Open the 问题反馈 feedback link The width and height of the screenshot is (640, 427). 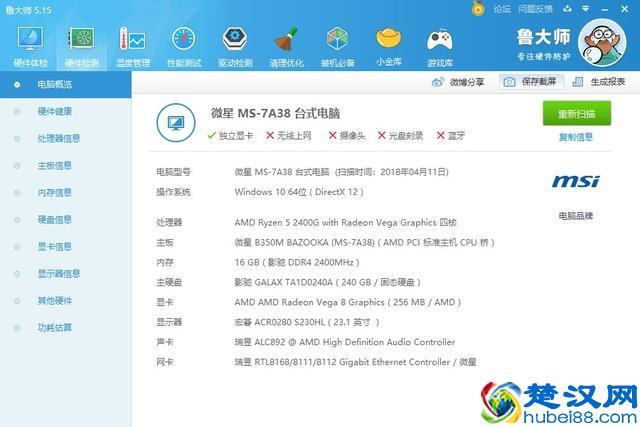tap(536, 9)
